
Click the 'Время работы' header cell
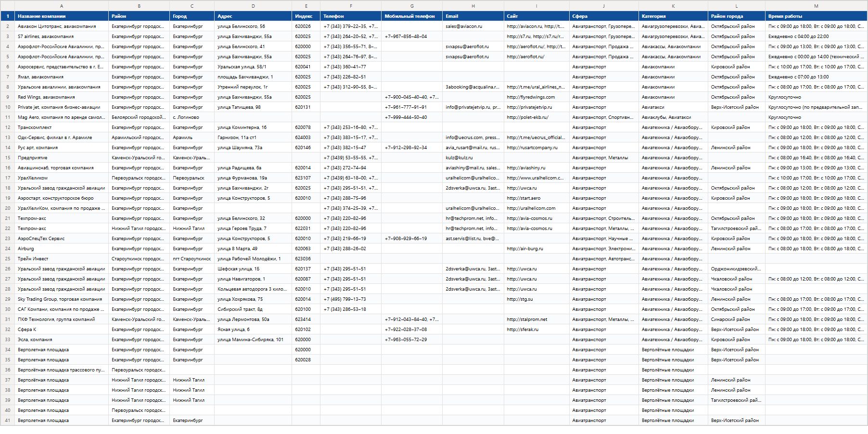click(x=816, y=16)
